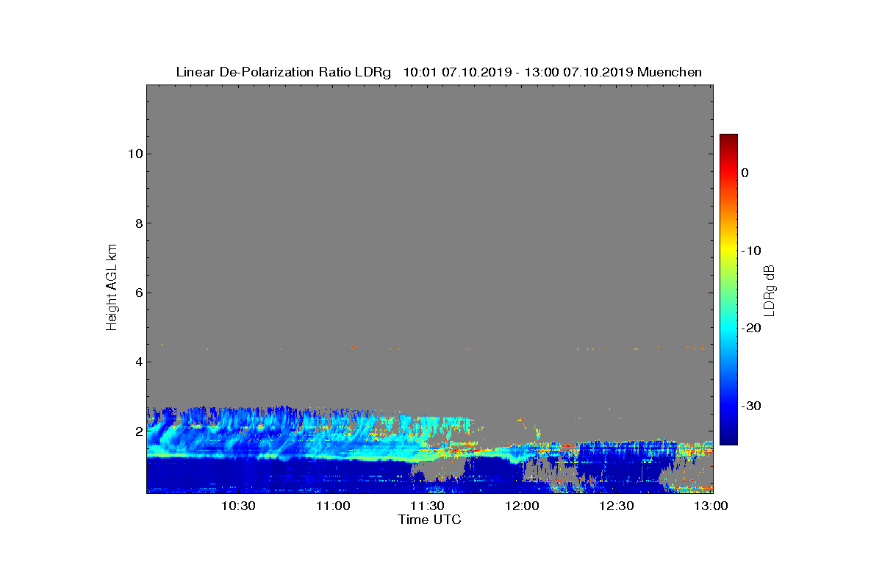Viewport: 882px width, 588px height.
Task: Click the 'LDRg dB' colorbar label
Action: tap(769, 290)
